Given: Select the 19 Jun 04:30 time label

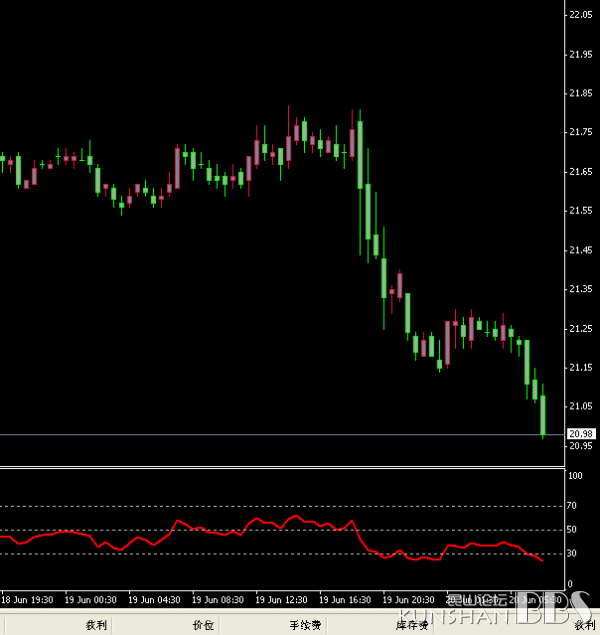Looking at the screenshot, I should click(153, 599).
